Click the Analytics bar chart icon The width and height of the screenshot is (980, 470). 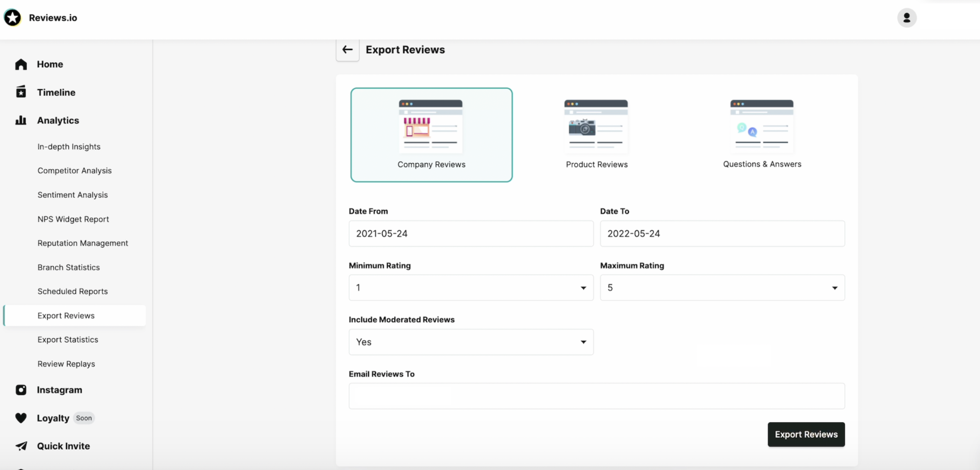(21, 120)
